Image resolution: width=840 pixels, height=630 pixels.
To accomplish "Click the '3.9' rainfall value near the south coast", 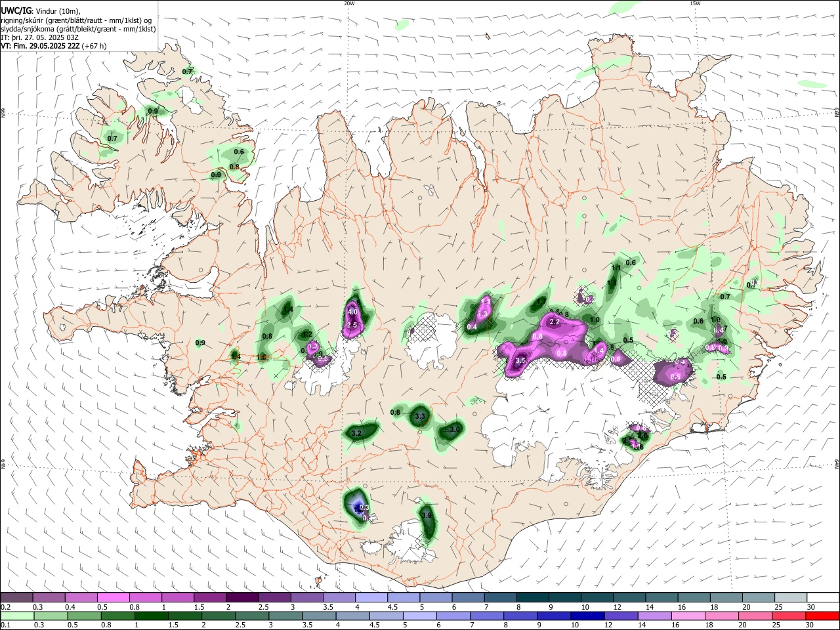I will coord(427,515).
